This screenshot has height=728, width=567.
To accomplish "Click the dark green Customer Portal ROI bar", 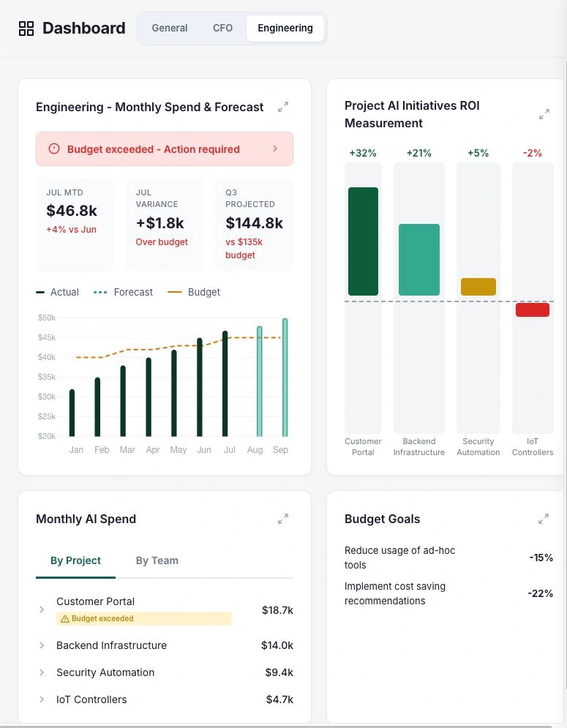I will 363,241.
